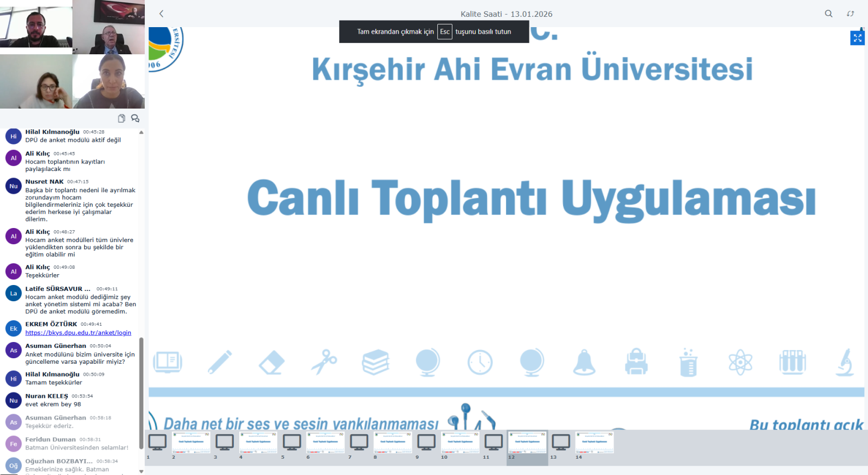Image resolution: width=868 pixels, height=475 pixels.
Task: Click the bottom-right webcam video feed
Action: 109,81
